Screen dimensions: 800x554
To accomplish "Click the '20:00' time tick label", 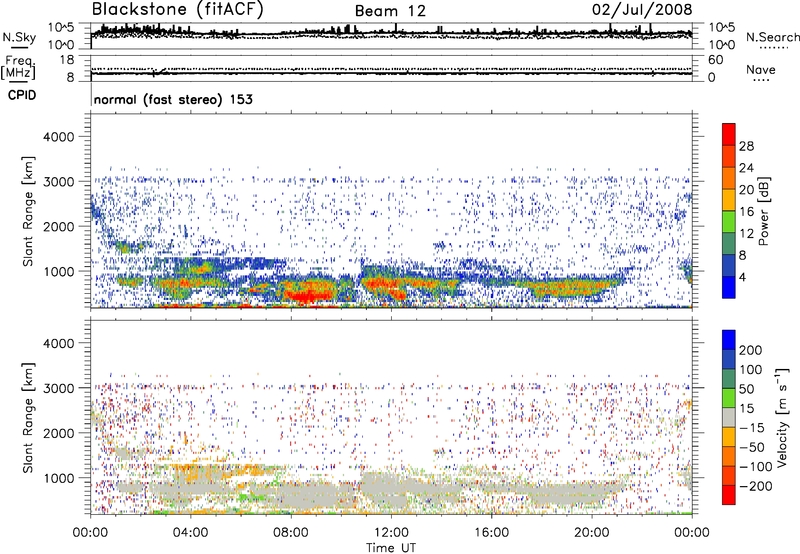I will coord(591,533).
